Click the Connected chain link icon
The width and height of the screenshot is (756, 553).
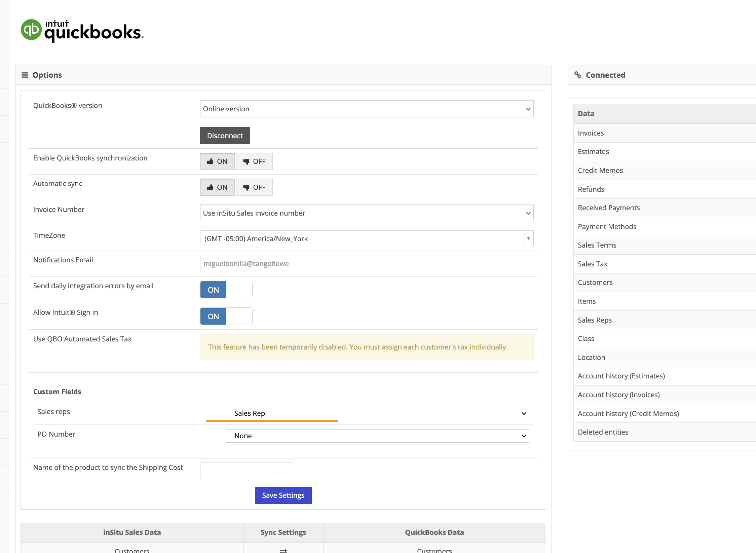578,75
